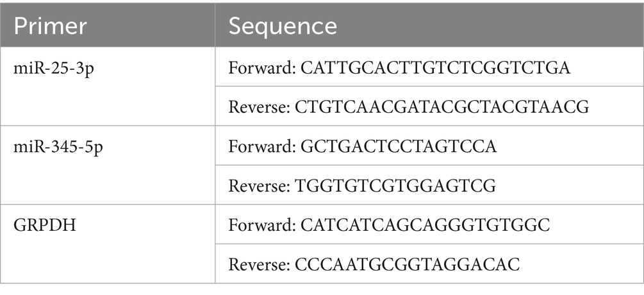
Task: Click miR-345-5p reverse sequence TGGTGTCGTGGAGTCG
Action: 395,186
